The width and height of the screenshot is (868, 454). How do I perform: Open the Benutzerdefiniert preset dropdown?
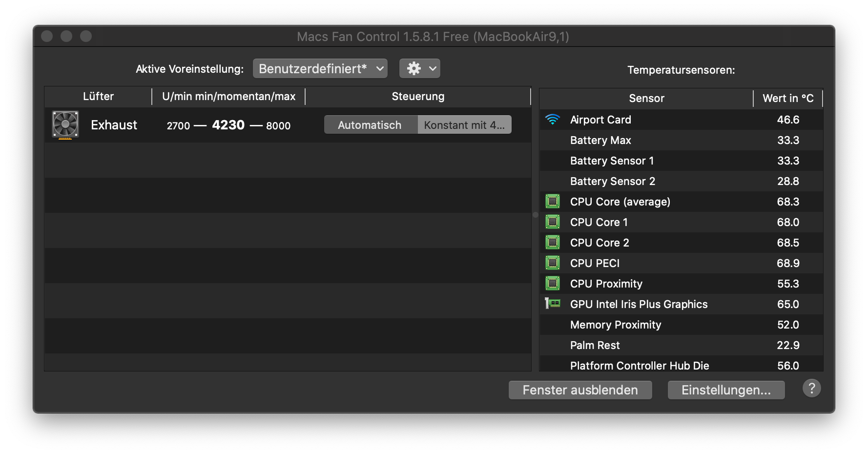320,69
